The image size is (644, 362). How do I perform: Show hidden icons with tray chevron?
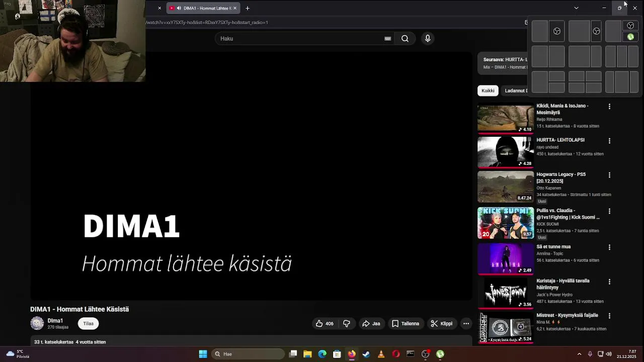pos(579,354)
